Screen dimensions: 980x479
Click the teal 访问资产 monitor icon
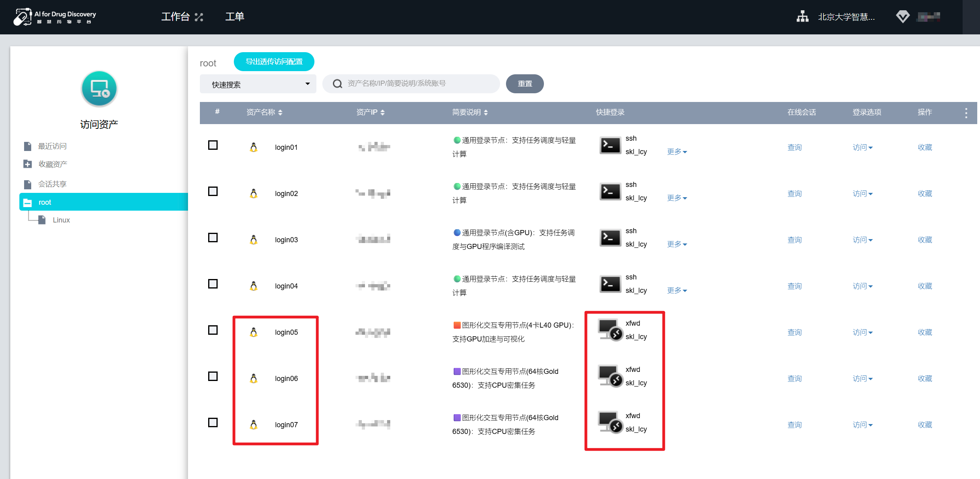[x=99, y=89]
